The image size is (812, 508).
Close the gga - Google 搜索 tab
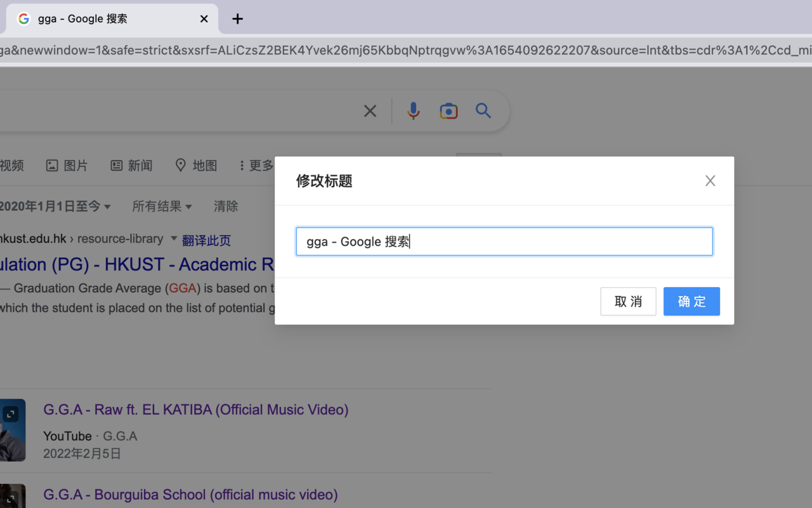(204, 19)
